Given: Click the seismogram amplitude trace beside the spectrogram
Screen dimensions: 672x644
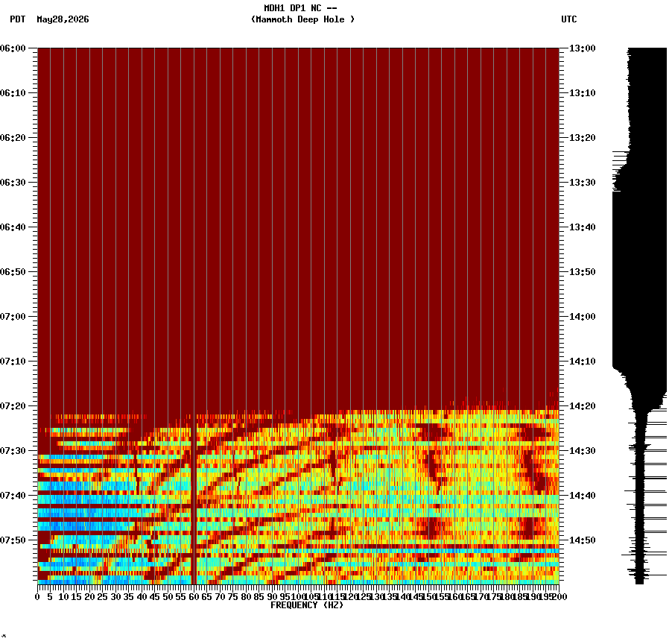Looking at the screenshot, I should pyautogui.click(x=639, y=316).
